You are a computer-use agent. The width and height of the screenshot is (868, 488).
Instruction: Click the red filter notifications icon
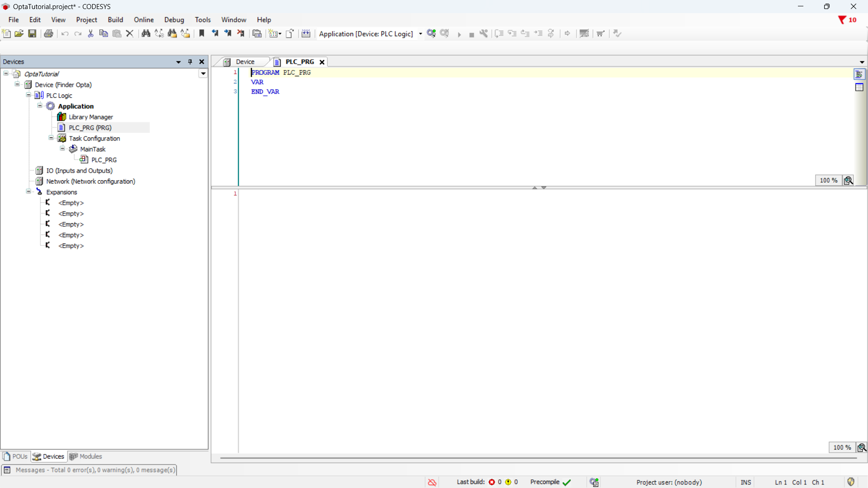842,20
